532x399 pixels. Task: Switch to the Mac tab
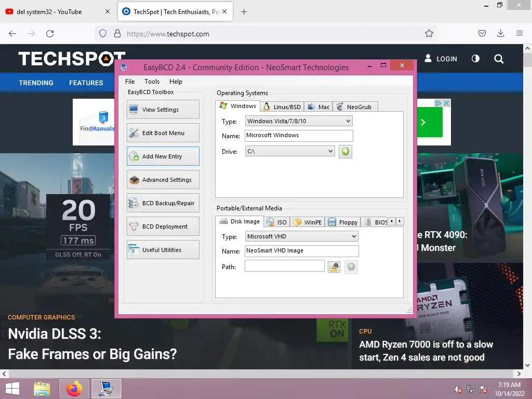[318, 107]
